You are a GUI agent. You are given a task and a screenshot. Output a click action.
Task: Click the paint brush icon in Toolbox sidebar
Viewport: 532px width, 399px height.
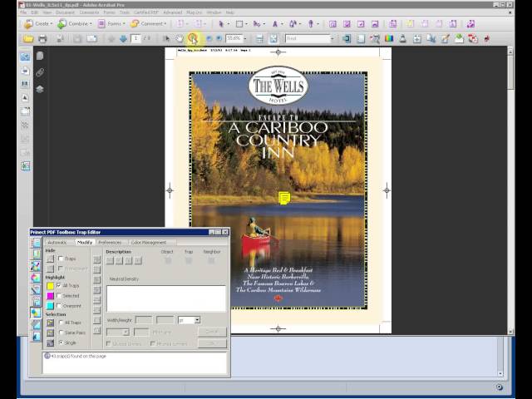tap(36, 289)
